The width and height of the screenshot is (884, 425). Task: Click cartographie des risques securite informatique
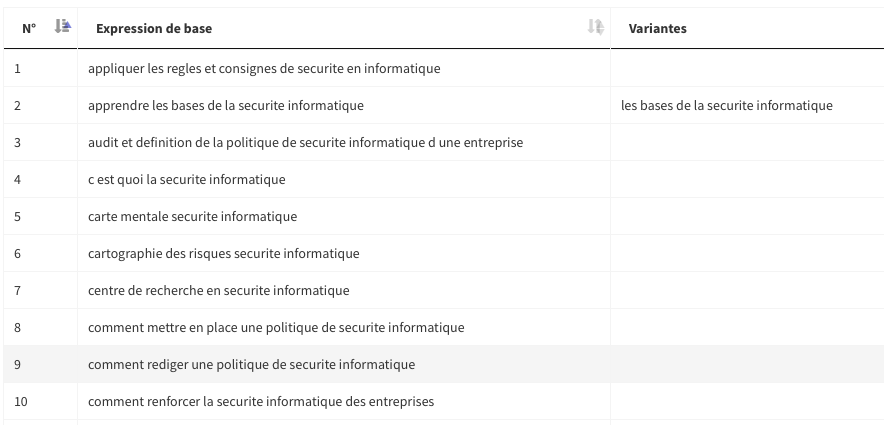click(x=223, y=254)
